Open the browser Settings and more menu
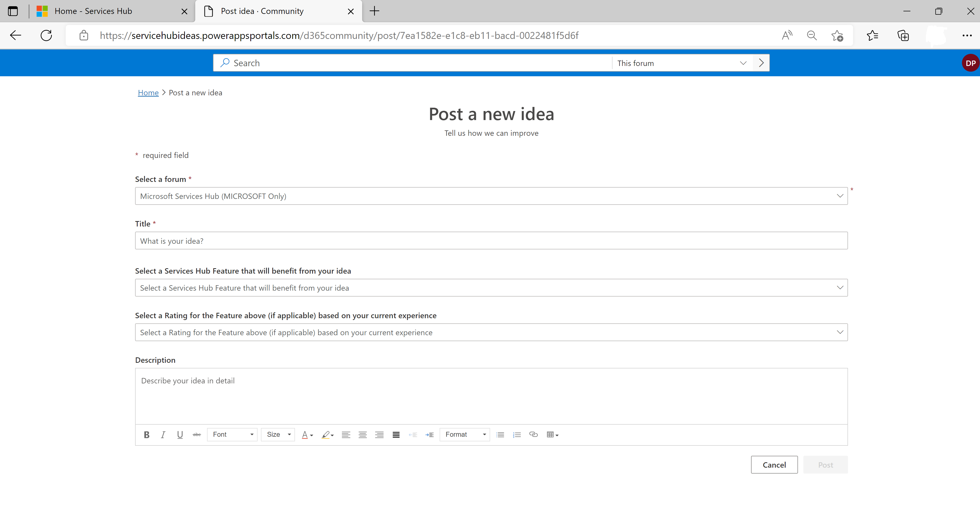 [x=967, y=35]
